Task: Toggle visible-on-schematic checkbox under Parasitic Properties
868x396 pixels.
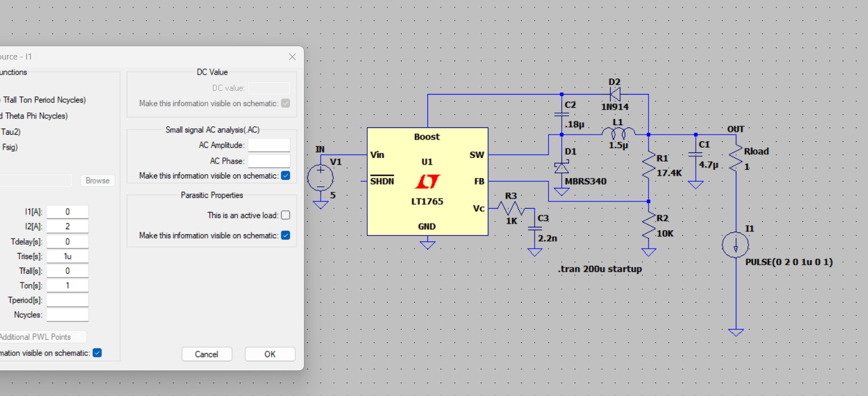Action: pos(285,235)
